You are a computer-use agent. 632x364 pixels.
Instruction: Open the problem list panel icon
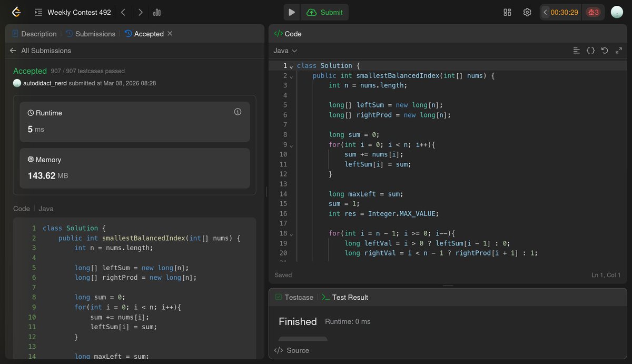(x=38, y=12)
